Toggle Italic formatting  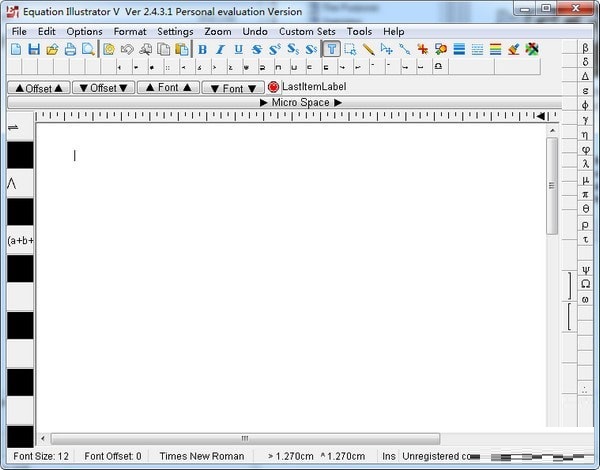click(x=220, y=49)
